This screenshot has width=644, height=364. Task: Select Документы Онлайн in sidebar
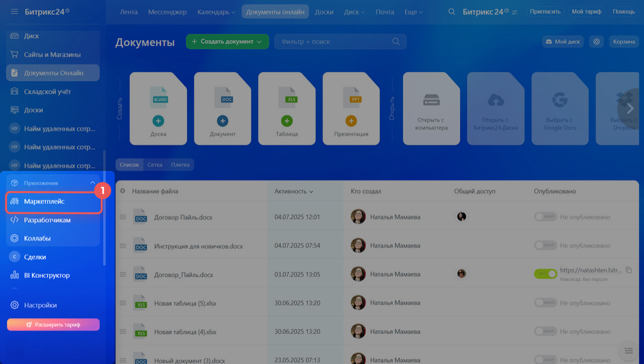click(x=53, y=73)
